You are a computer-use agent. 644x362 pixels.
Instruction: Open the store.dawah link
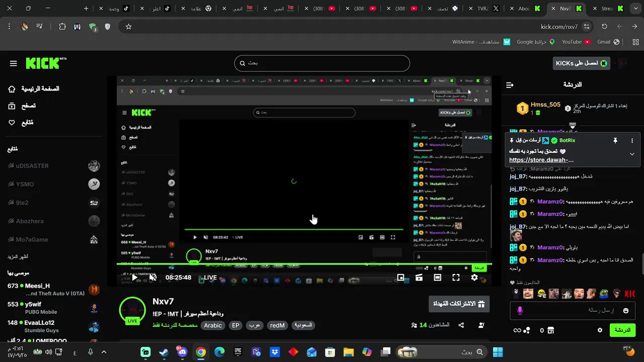(541, 160)
